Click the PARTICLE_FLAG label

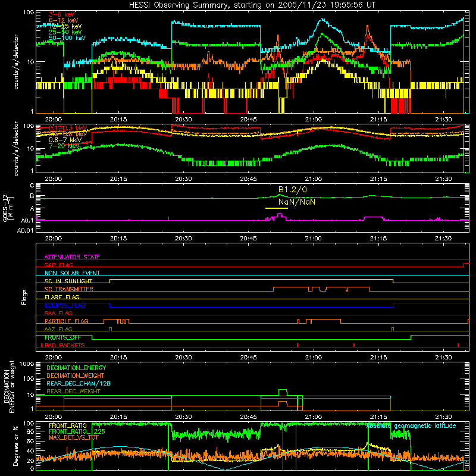[x=67, y=321]
